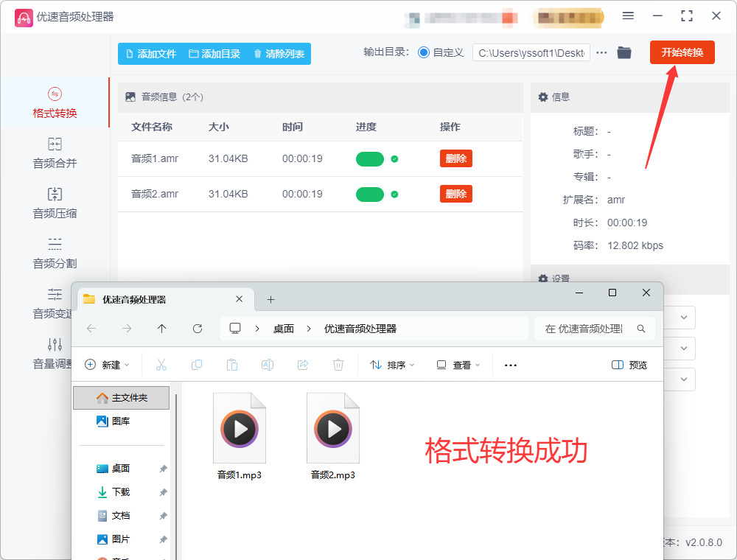The image size is (737, 560).
Task: Click the Explorer copy icon
Action: click(x=197, y=365)
